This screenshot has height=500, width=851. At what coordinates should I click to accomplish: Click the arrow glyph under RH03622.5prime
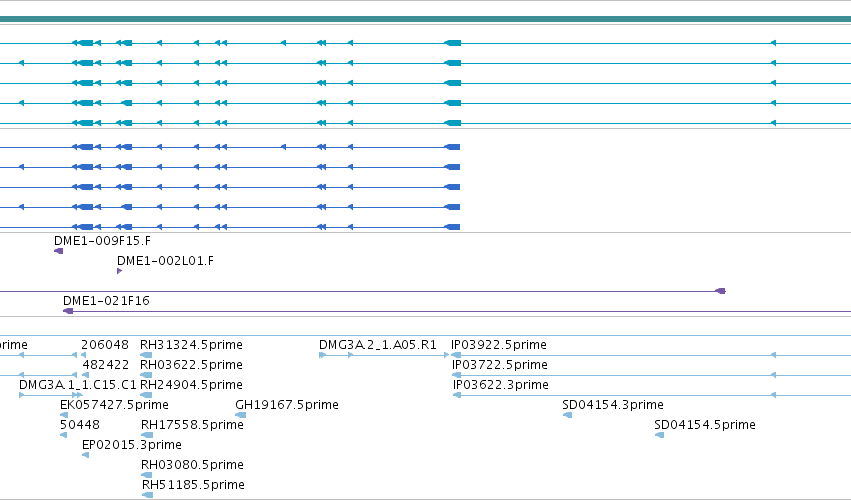click(146, 375)
